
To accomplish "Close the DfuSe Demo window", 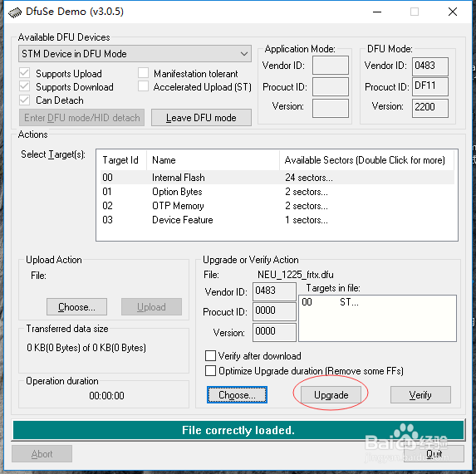I will pos(452,12).
